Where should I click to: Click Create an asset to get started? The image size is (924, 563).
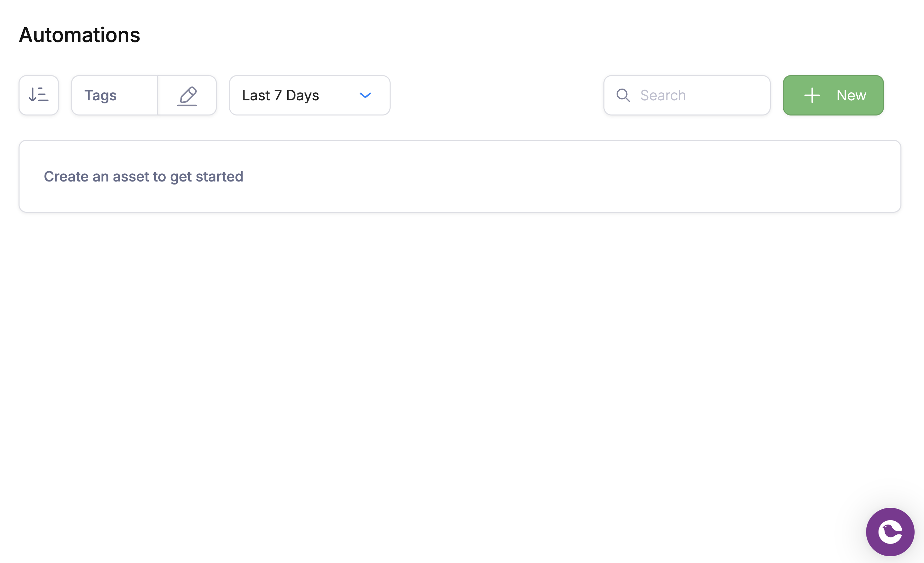(144, 176)
